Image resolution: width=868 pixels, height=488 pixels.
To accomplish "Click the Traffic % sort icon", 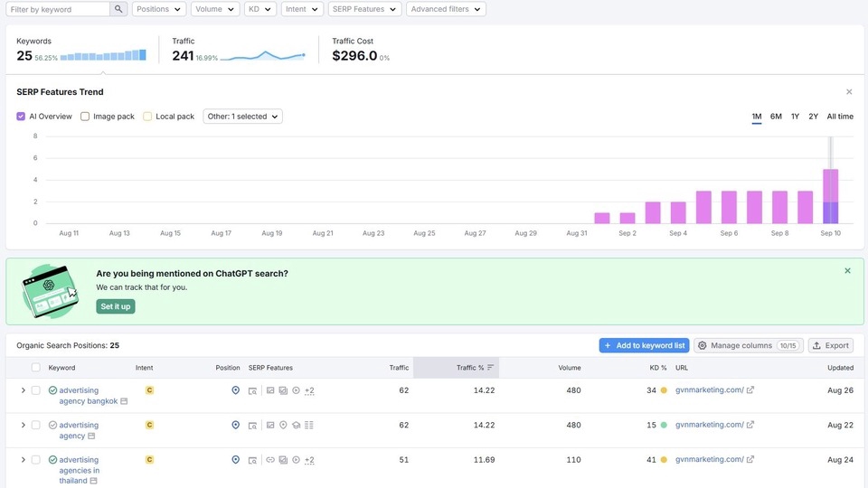I will point(490,368).
